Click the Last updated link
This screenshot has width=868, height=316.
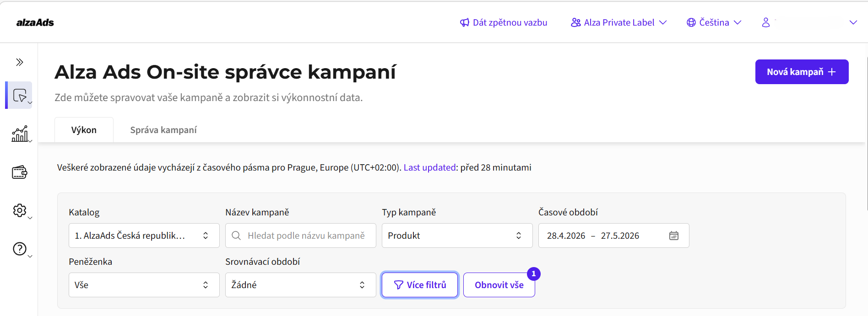429,167
